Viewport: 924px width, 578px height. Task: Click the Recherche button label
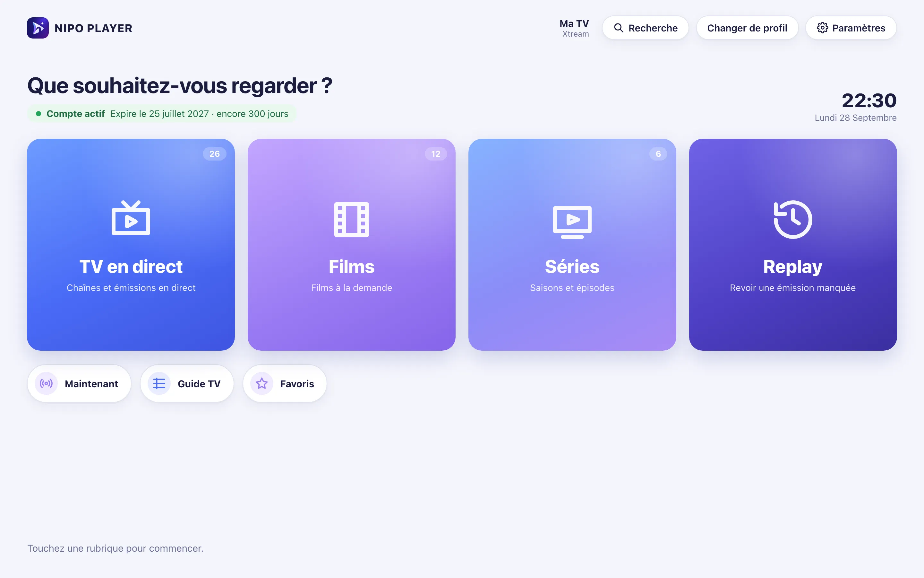pos(653,28)
